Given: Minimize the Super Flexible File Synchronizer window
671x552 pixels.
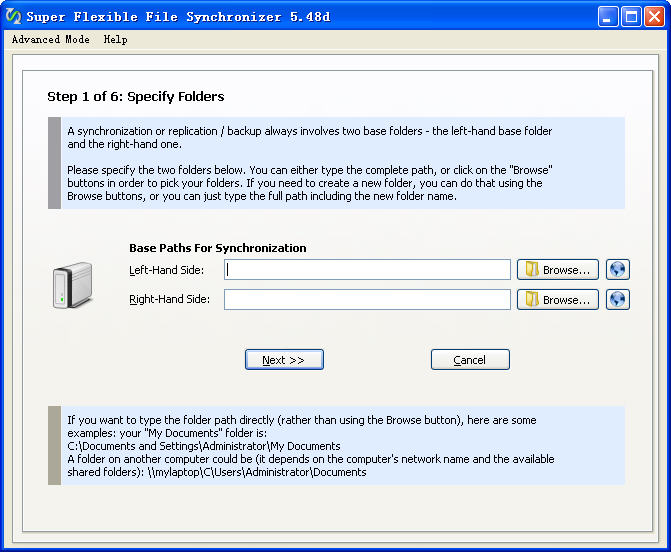Looking at the screenshot, I should pos(608,17).
